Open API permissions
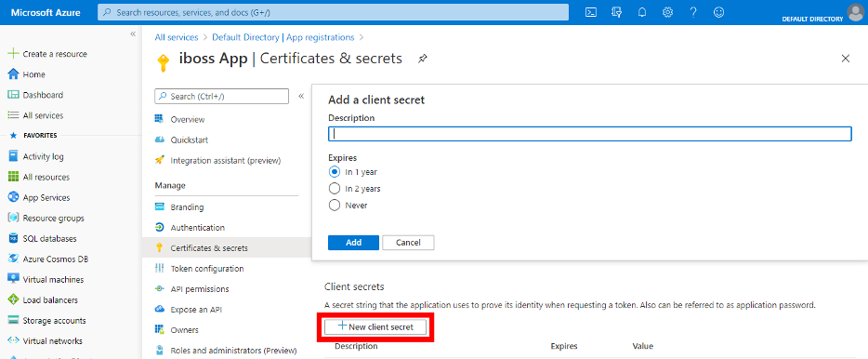This screenshot has width=868, height=359. (x=191, y=288)
